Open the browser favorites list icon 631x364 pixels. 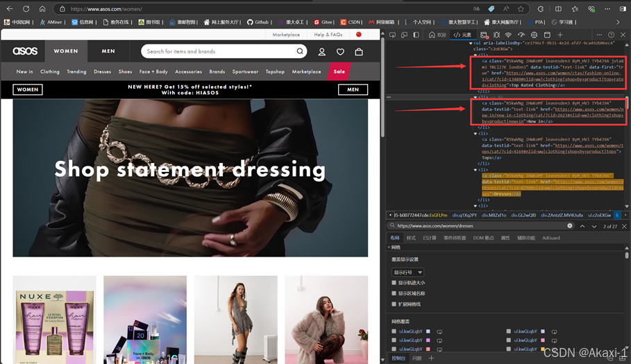click(575, 8)
